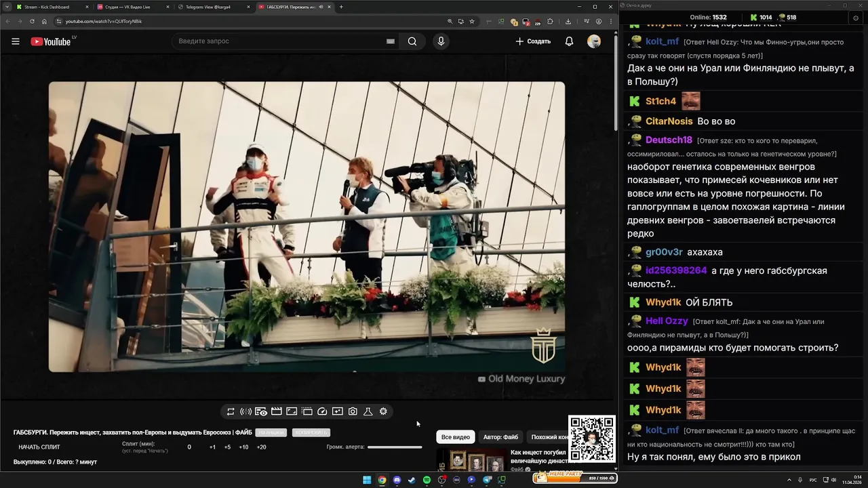Go to the browser home page
868x488 pixels.
pyautogui.click(x=45, y=21)
